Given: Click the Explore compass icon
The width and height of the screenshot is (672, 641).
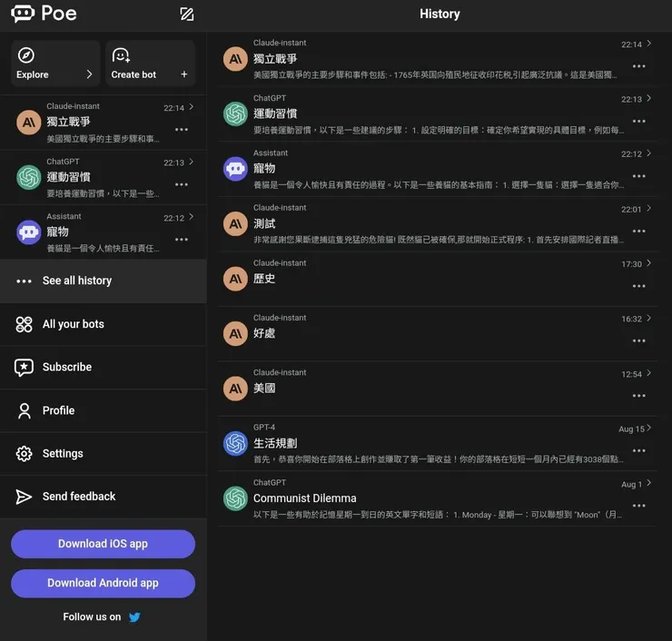Looking at the screenshot, I should 26,55.
